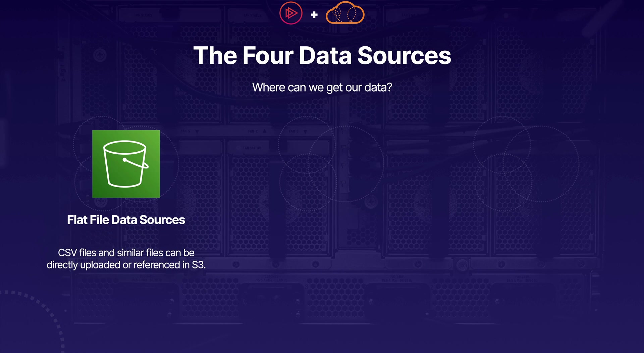Click the right-side dotted circles placeholder
Image resolution: width=644 pixels, height=353 pixels.
(x=526, y=164)
